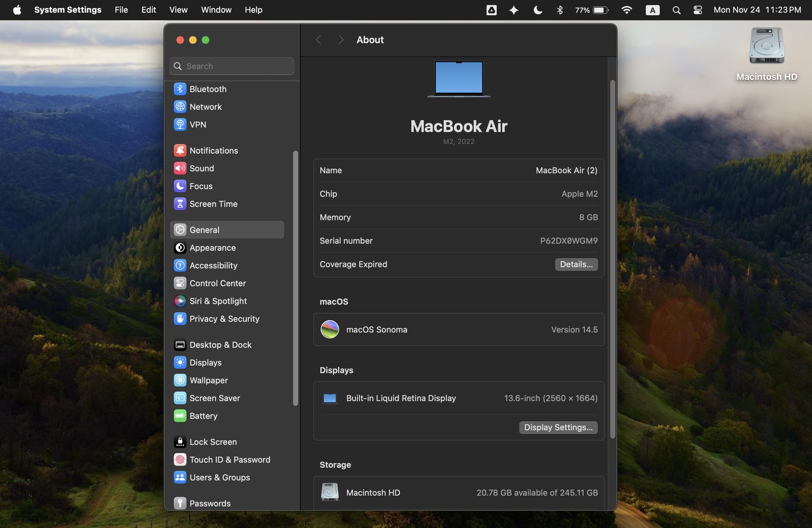Open Screen Time in sidebar
Image resolution: width=812 pixels, height=528 pixels.
[213, 204]
